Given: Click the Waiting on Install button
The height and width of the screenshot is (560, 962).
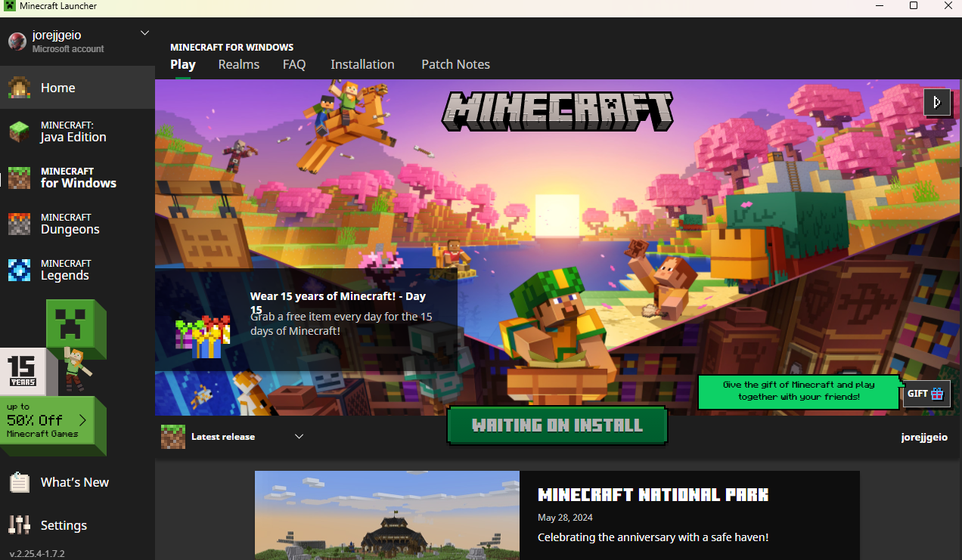Looking at the screenshot, I should point(557,425).
